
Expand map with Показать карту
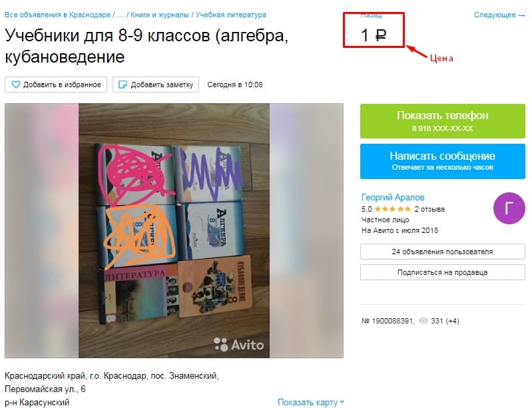[x=311, y=402]
